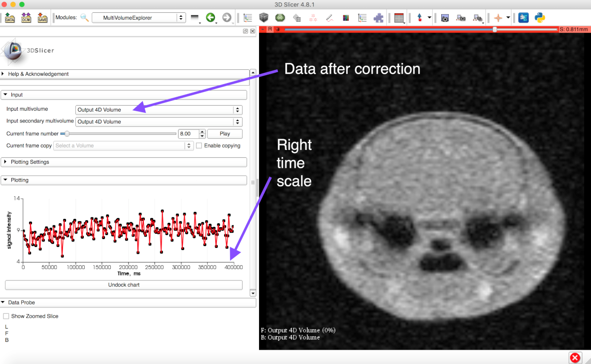The image size is (591, 364).
Task: Enable the 'Enable copying' checkbox
Action: 199,146
